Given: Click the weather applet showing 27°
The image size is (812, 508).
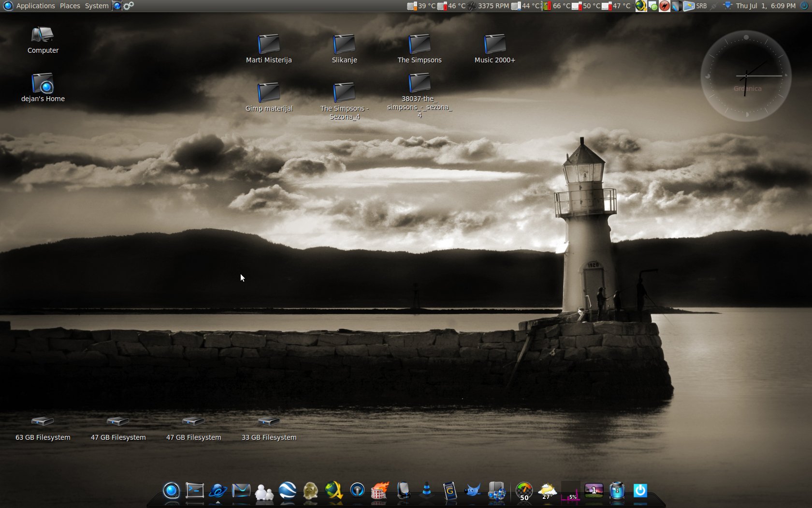Looking at the screenshot, I should pyautogui.click(x=547, y=491).
